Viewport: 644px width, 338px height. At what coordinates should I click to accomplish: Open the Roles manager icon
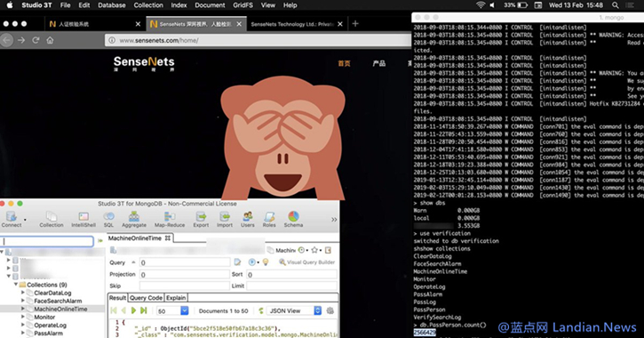coord(269,219)
